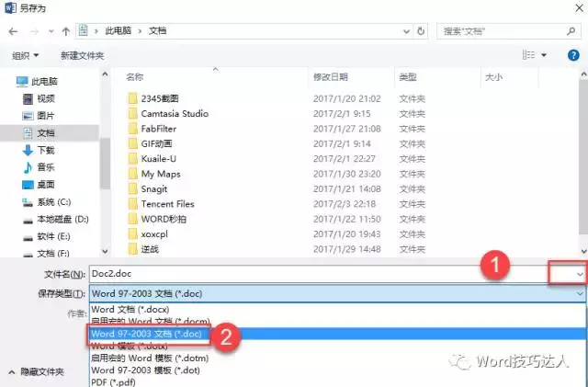Choose Word 97-2003 模板 (*.dot)
The height and width of the screenshot is (387, 588).
(145, 370)
